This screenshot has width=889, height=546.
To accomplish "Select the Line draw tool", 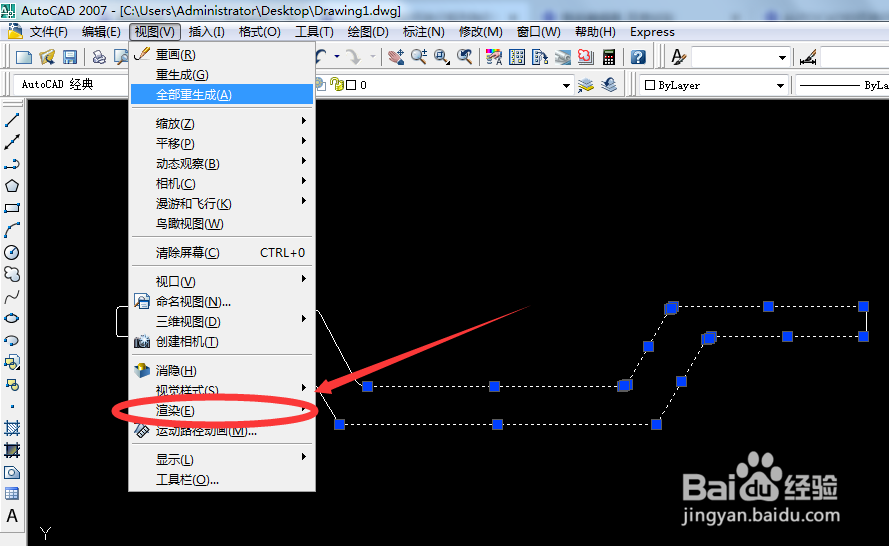I will point(12,120).
